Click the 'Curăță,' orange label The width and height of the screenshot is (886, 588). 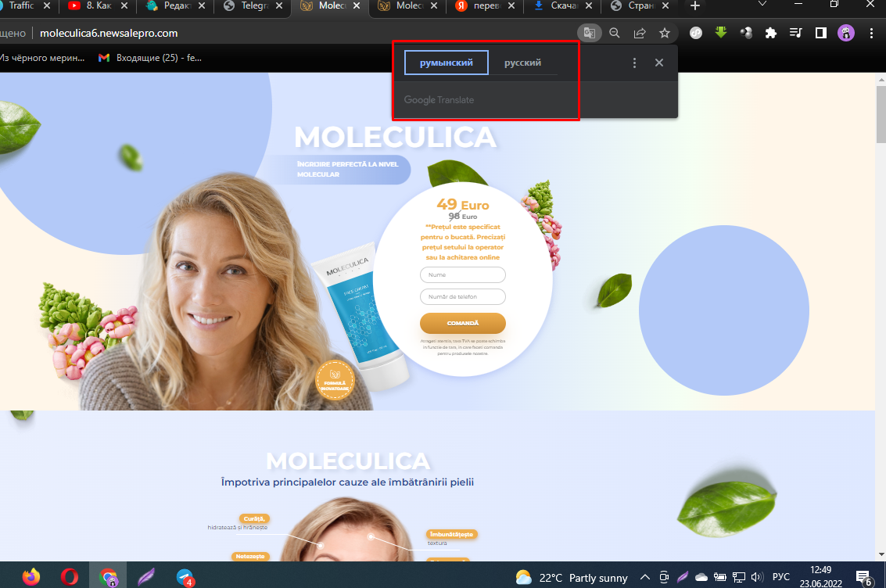254,518
